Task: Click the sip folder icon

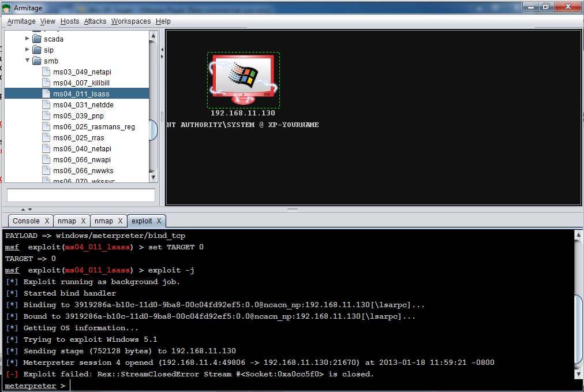Action: 37,50
